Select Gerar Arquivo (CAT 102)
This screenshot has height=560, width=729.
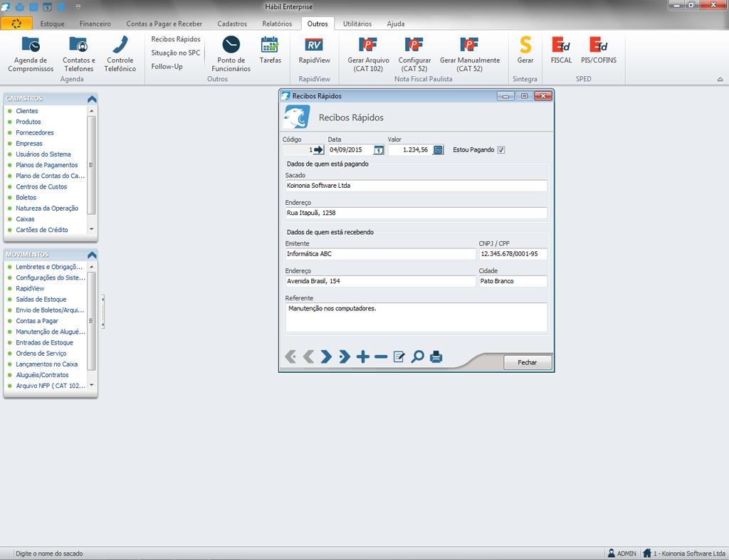pyautogui.click(x=368, y=54)
